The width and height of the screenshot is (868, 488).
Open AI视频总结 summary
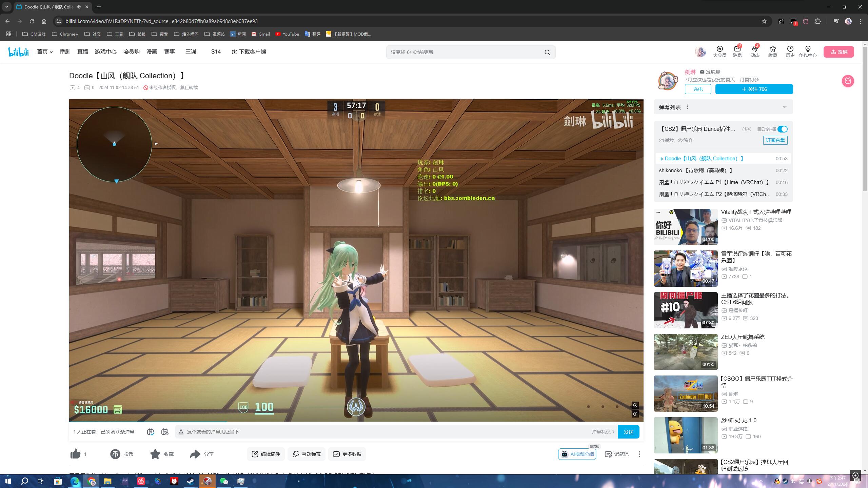pyautogui.click(x=577, y=454)
